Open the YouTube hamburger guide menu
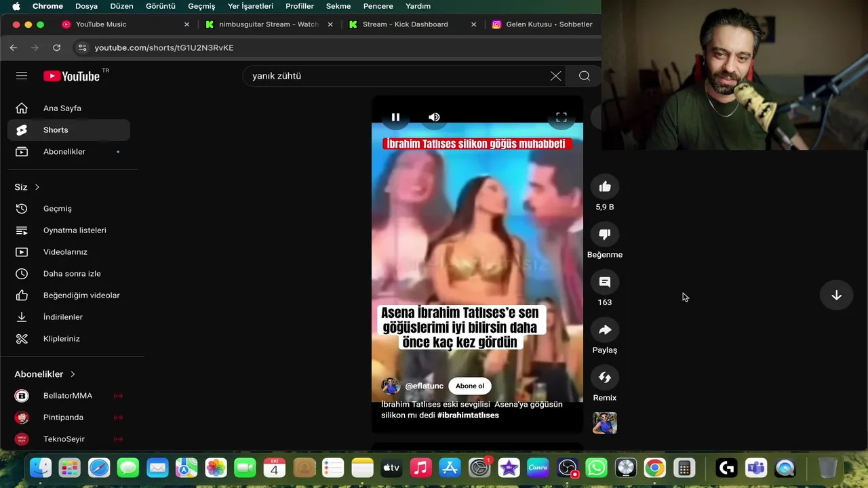This screenshot has height=488, width=868. [22, 76]
